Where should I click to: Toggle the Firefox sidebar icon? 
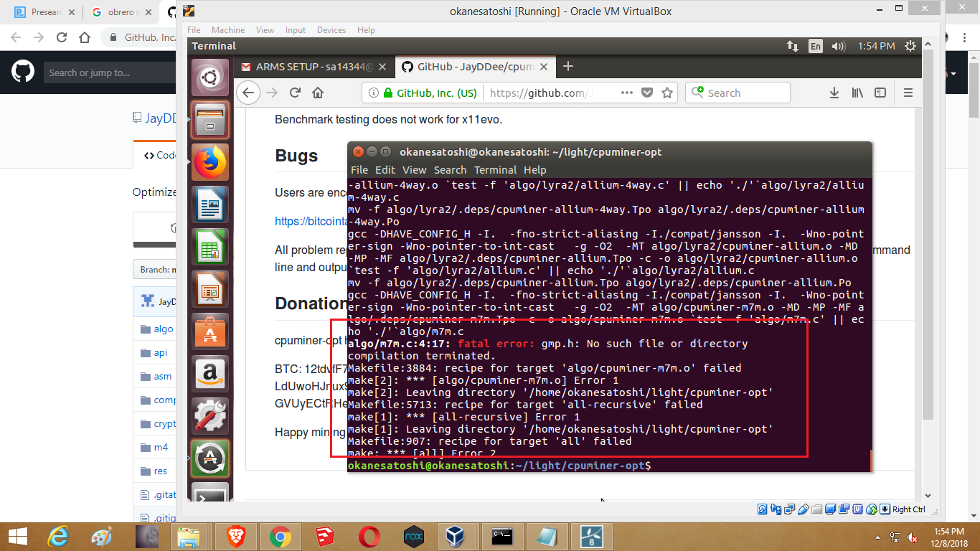(880, 93)
